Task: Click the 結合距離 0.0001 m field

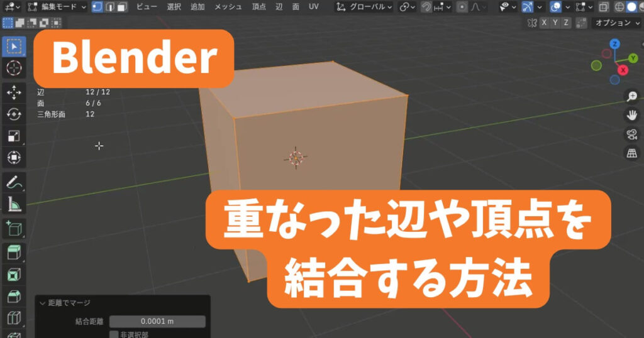Action: tap(157, 321)
